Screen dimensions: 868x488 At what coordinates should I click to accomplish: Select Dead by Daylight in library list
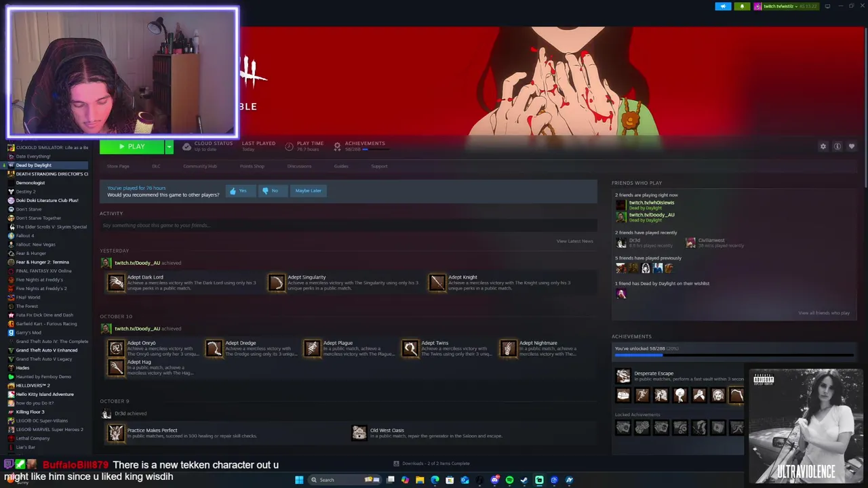tap(33, 165)
